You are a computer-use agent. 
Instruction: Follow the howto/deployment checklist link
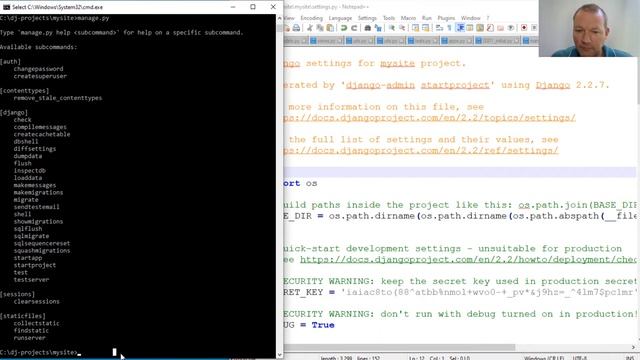468,260
